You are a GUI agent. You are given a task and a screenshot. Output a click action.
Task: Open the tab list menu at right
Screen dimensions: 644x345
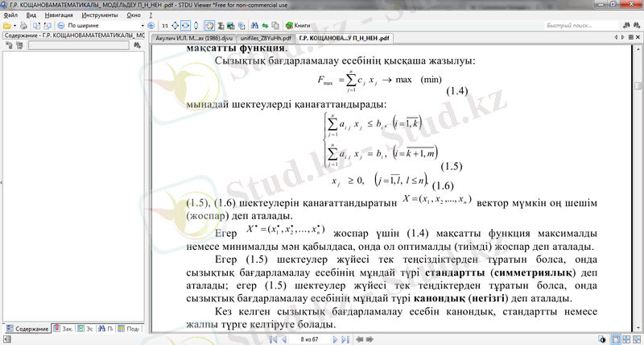click(629, 38)
